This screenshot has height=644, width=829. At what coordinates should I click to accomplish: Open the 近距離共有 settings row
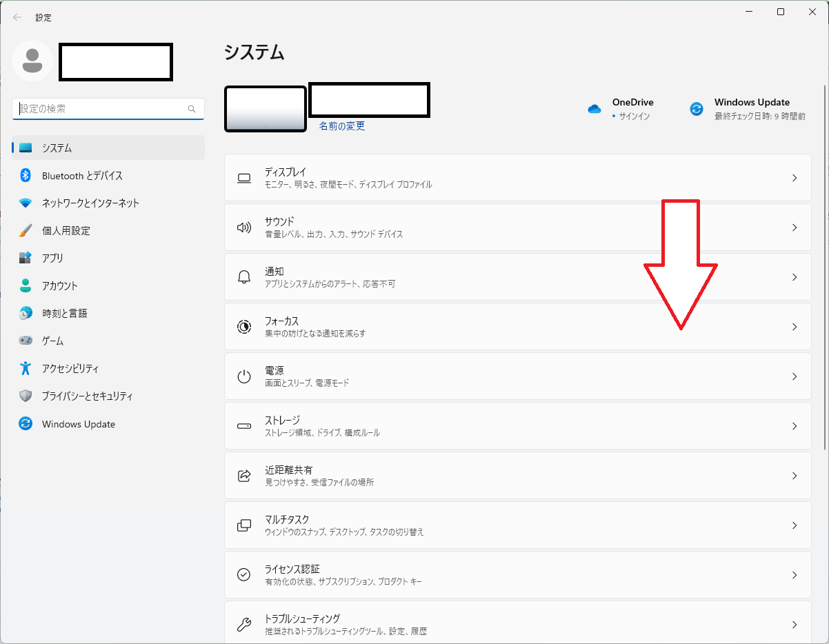pos(517,476)
